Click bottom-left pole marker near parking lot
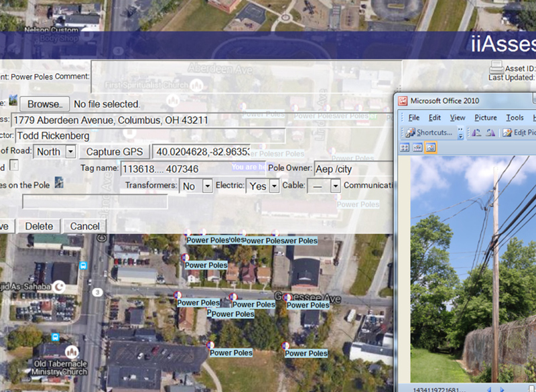This screenshot has height=392, width=536. click(210, 345)
